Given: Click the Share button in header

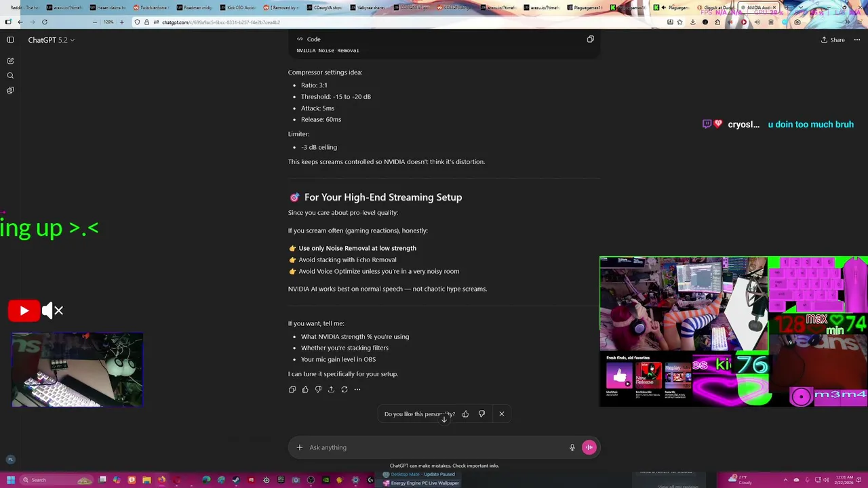Looking at the screenshot, I should click(833, 40).
